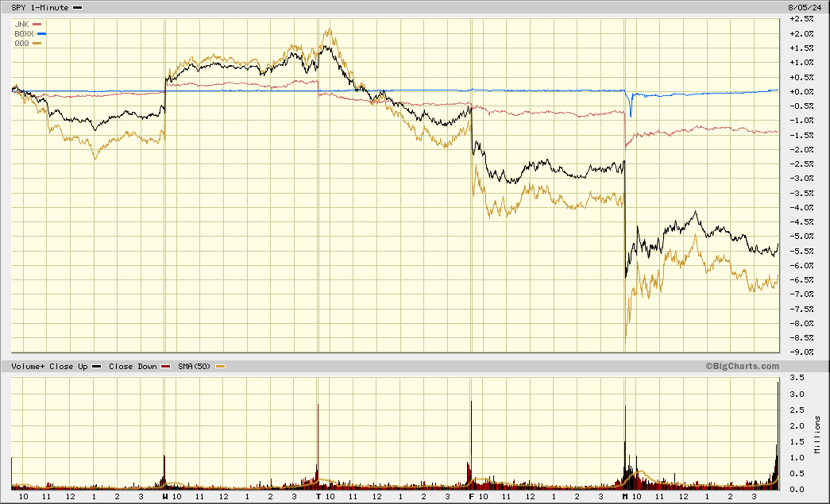Click the F day marker on time axis

[x=472, y=497]
